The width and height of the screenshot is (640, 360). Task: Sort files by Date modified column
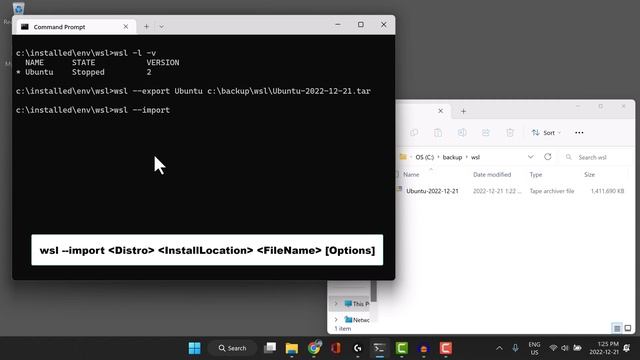pyautogui.click(x=492, y=174)
